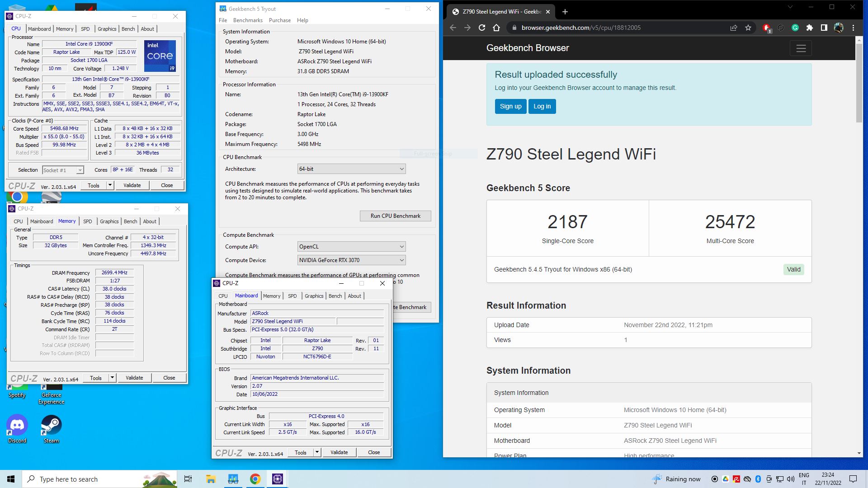Open the notification center
Image resolution: width=868 pixels, height=488 pixels.
click(x=853, y=479)
